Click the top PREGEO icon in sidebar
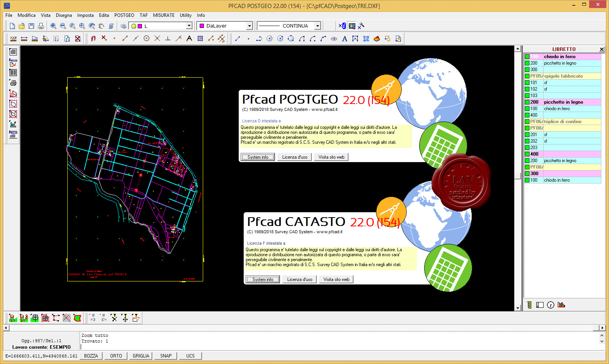609x364 pixels. [x=13, y=62]
